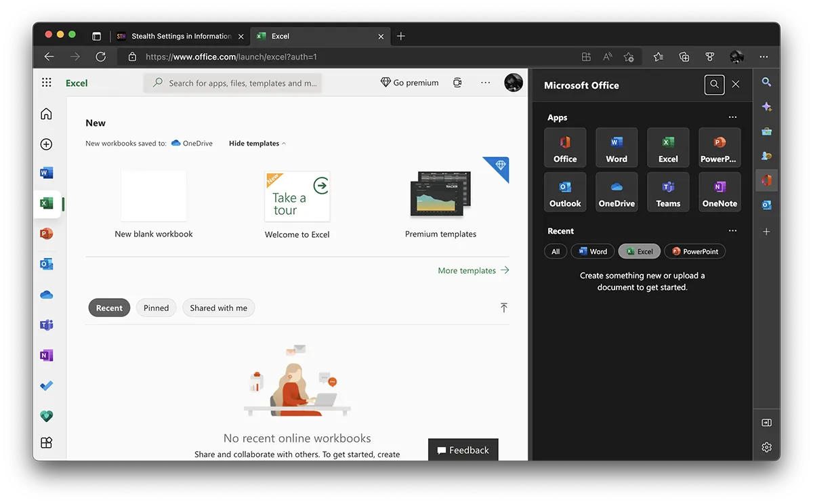Open a new browser tab

tap(401, 36)
